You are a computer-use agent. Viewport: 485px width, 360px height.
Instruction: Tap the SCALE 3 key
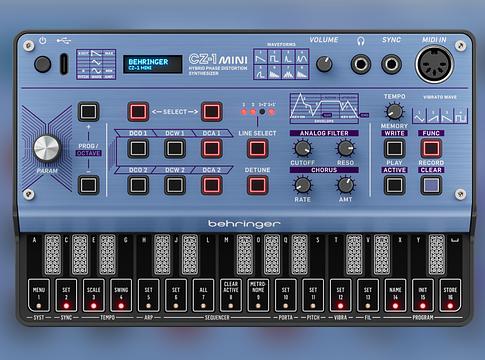click(x=94, y=295)
